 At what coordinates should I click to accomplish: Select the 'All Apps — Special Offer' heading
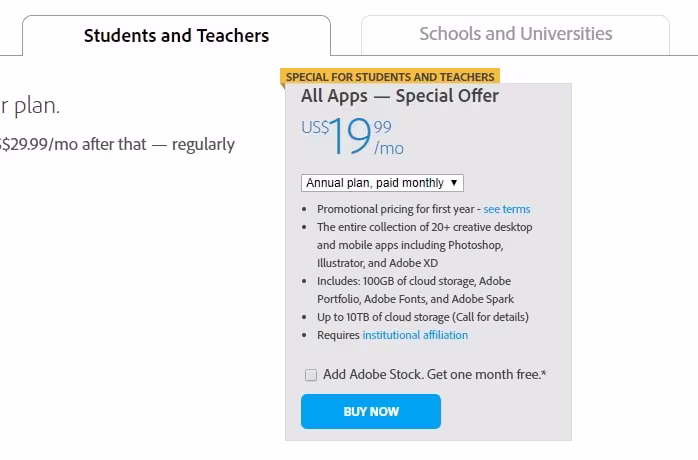click(x=400, y=97)
